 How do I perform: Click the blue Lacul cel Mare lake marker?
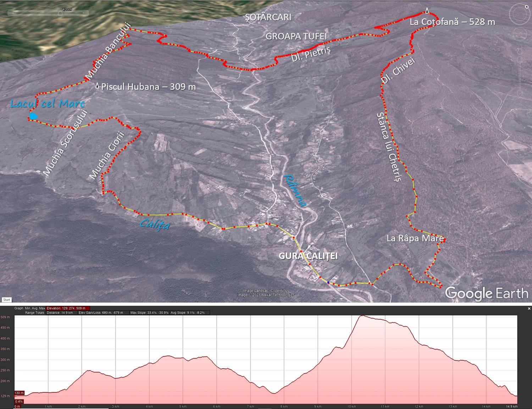point(33,116)
